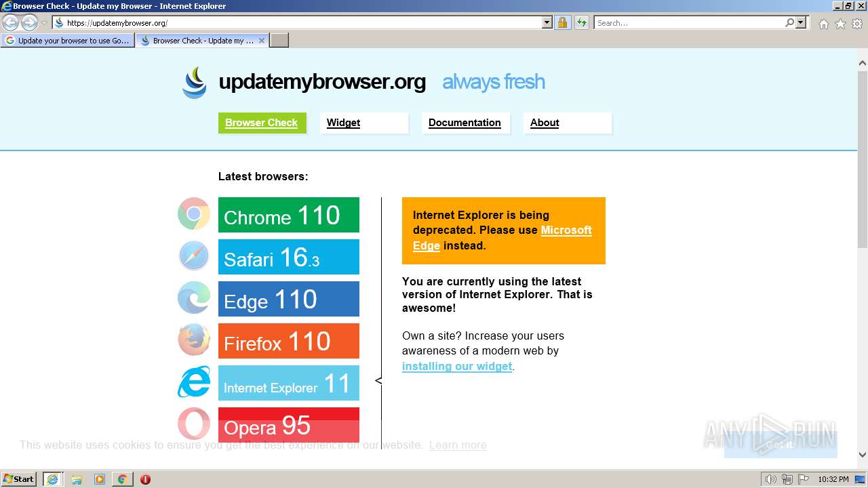Open the media player taskbar icon
Image resolution: width=868 pixels, height=488 pixels.
pos(100,479)
